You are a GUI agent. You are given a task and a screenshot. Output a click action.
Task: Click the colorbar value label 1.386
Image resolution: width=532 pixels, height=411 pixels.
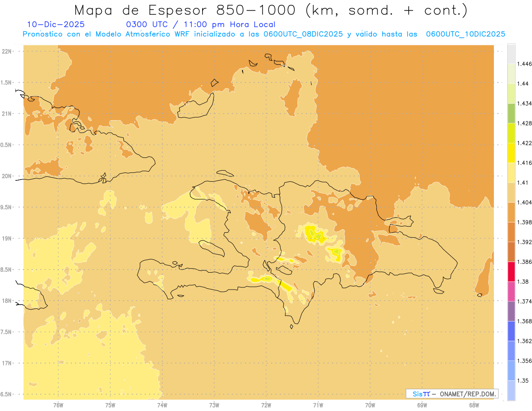(524, 262)
